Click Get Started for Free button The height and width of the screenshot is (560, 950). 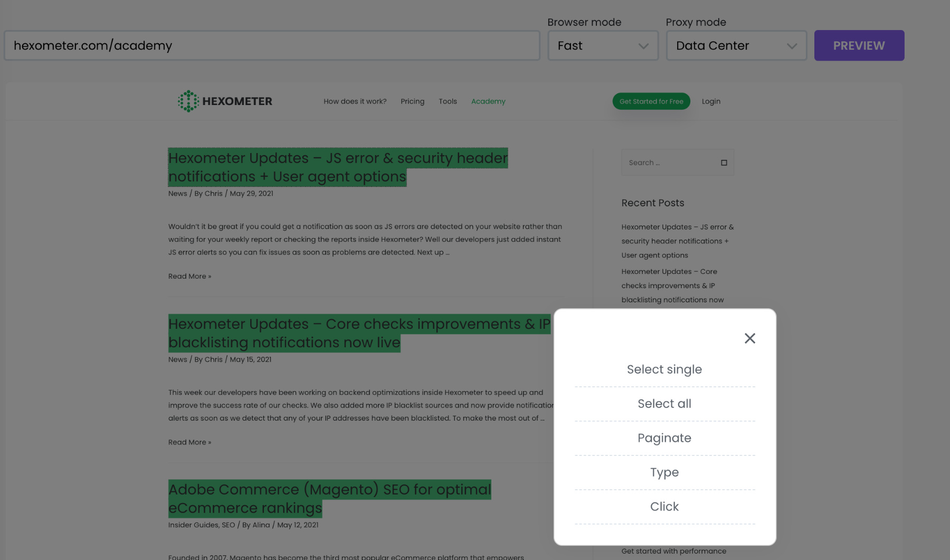651,101
